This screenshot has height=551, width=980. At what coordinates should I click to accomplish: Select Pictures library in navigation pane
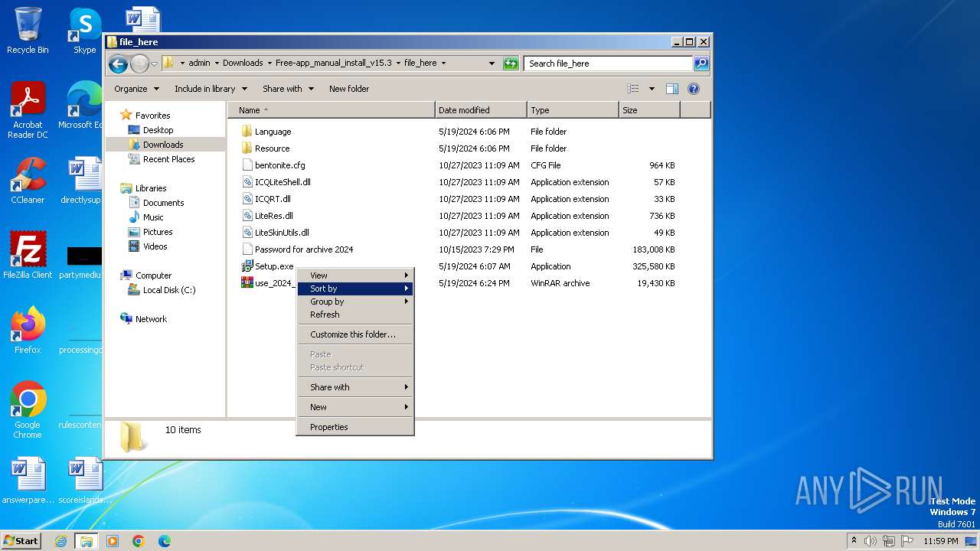(x=158, y=232)
